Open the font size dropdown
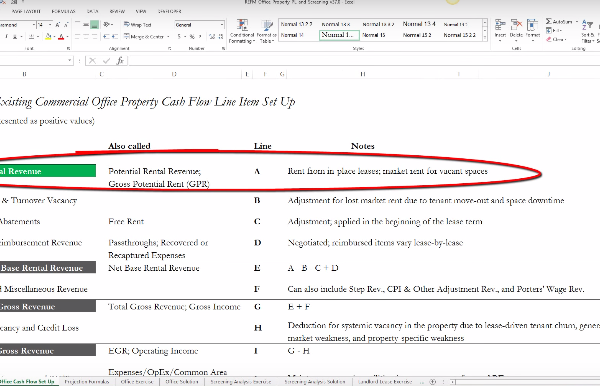This screenshot has width=600, height=386. (50, 25)
